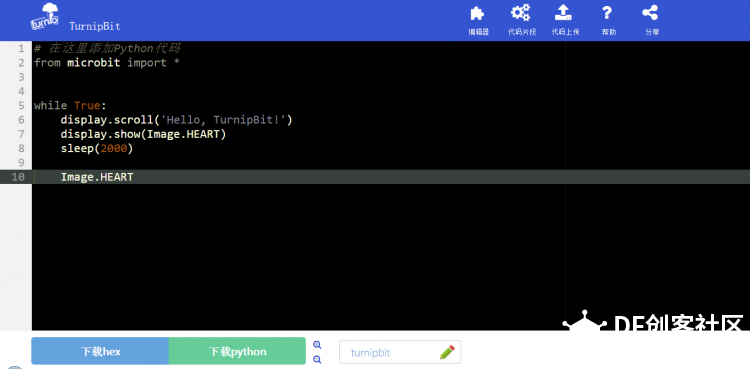Viewport: 750px width, 369px height.
Task: Click line number 10 in gutter
Action: point(18,177)
